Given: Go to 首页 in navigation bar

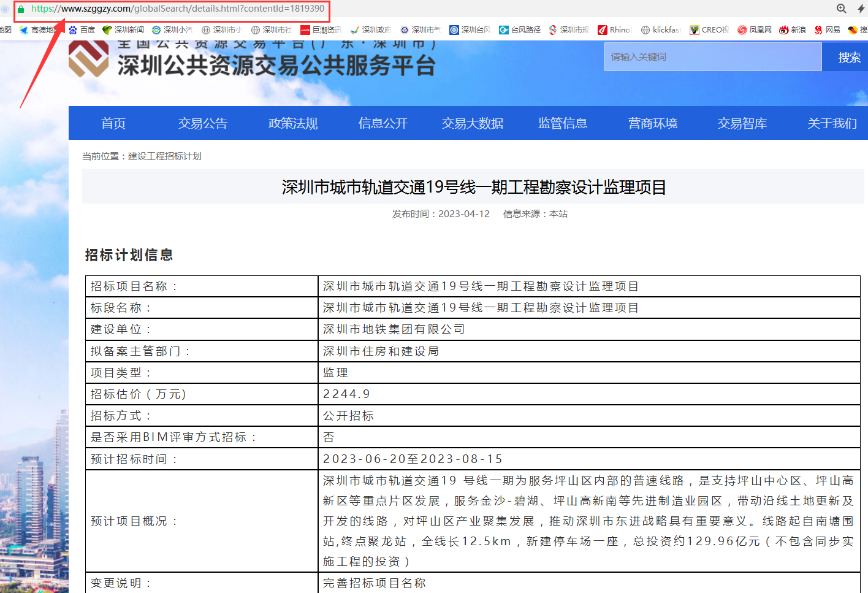Looking at the screenshot, I should pyautogui.click(x=113, y=123).
